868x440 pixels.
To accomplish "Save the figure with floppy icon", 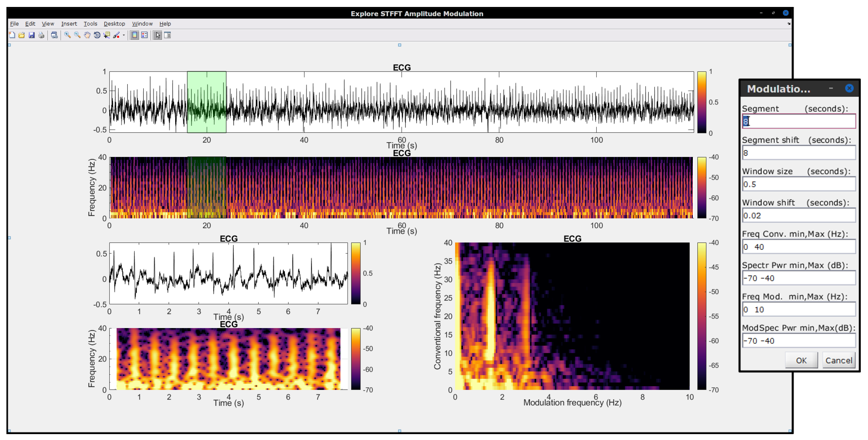I will (32, 35).
